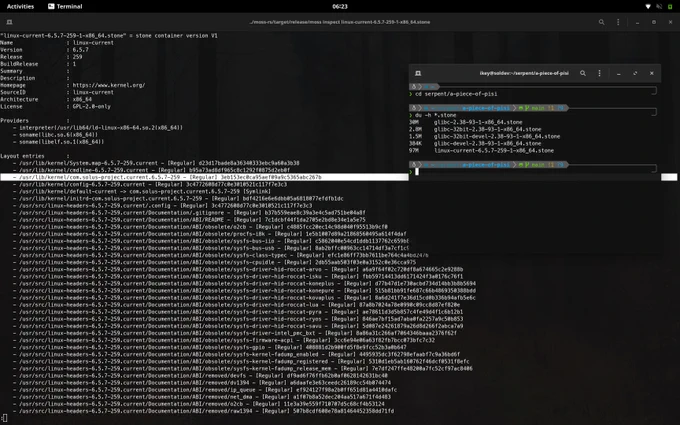This screenshot has height=425, width=680.
Task: Click the moss inspect window title text
Action: 340,22
